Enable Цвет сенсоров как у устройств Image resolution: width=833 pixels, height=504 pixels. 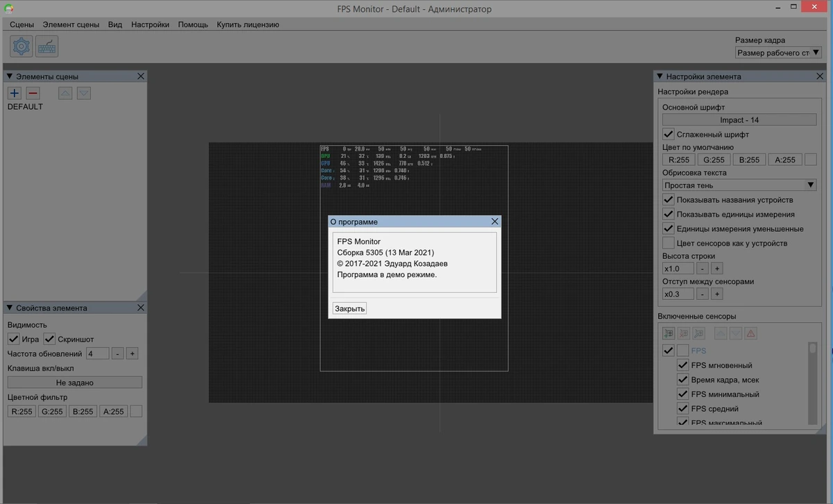click(x=668, y=243)
